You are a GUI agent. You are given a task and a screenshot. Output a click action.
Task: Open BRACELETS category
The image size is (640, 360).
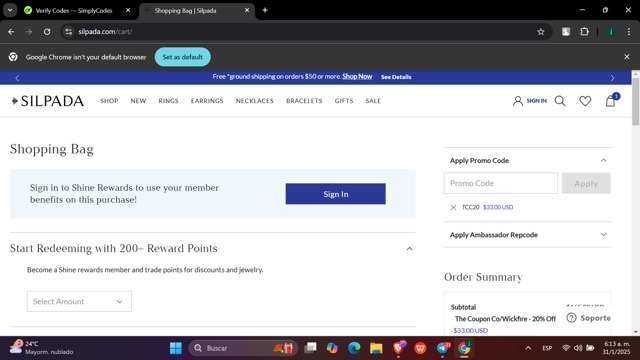coord(304,101)
